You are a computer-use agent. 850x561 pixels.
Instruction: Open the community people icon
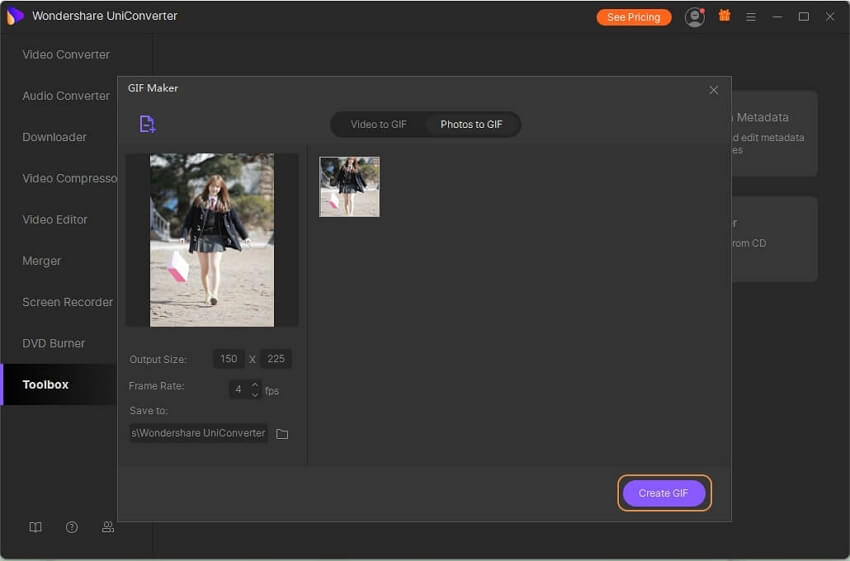(108, 527)
